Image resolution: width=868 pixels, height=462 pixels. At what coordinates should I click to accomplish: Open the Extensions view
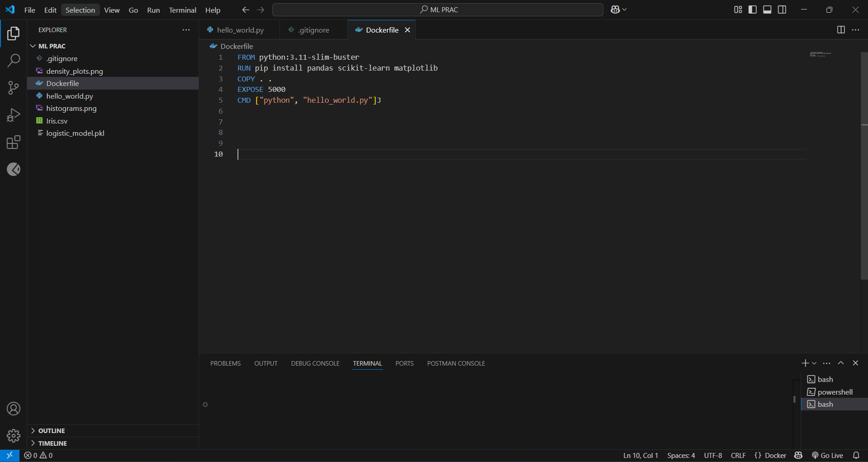coord(14,143)
